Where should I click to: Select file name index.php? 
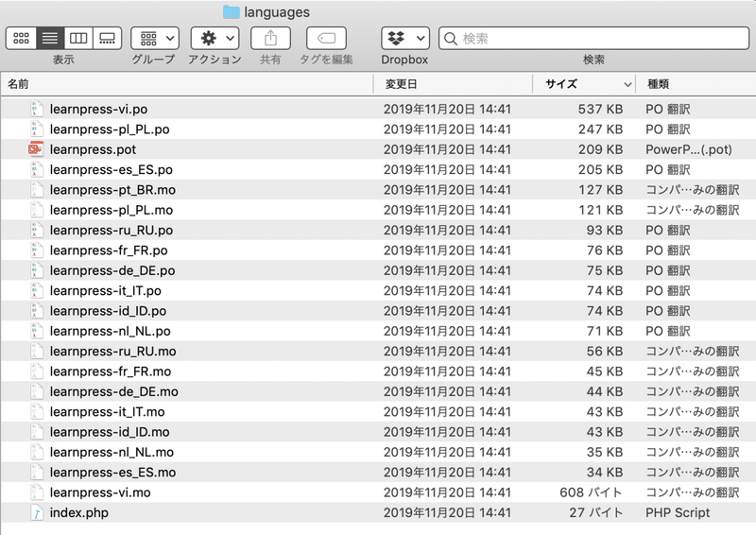pyautogui.click(x=78, y=512)
